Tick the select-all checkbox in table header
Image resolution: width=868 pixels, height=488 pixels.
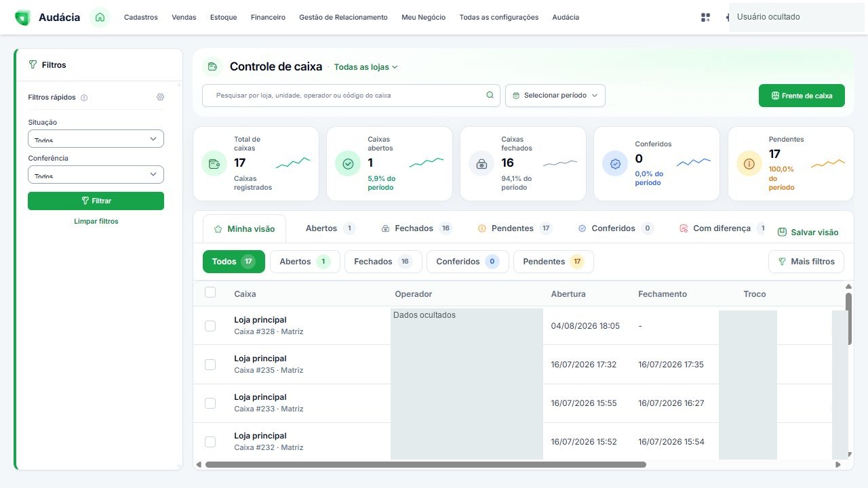(x=210, y=292)
